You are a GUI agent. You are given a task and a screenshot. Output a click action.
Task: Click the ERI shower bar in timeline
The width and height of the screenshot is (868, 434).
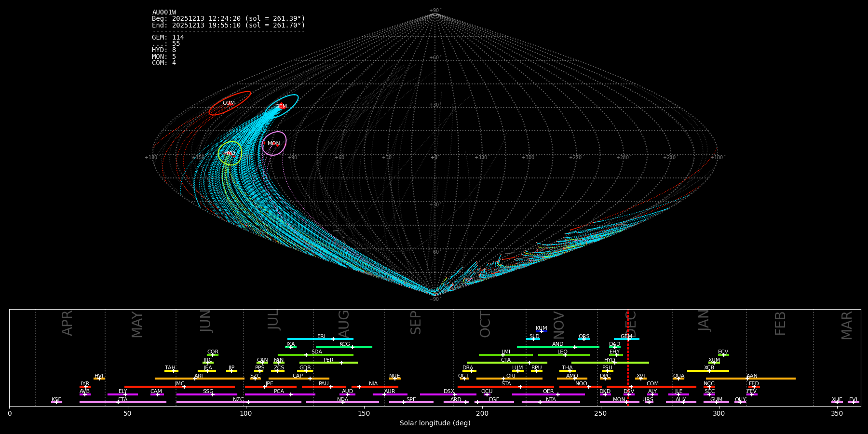pos(320,339)
